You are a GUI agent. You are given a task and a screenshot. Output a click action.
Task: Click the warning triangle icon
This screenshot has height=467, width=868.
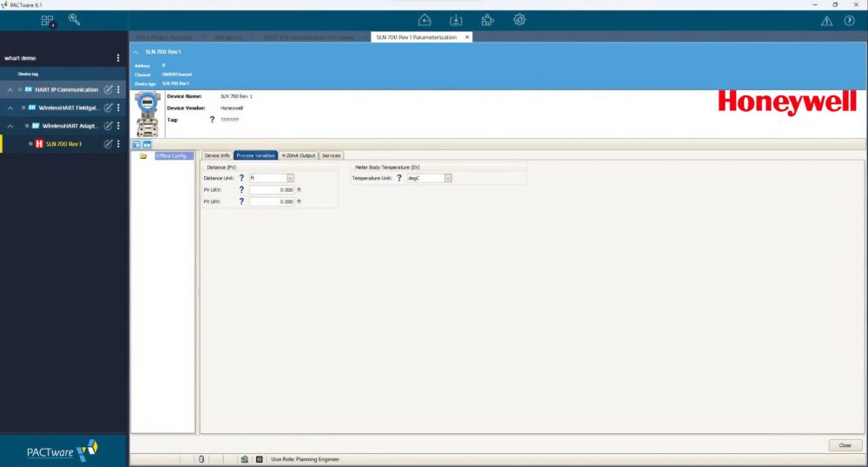[x=826, y=21]
